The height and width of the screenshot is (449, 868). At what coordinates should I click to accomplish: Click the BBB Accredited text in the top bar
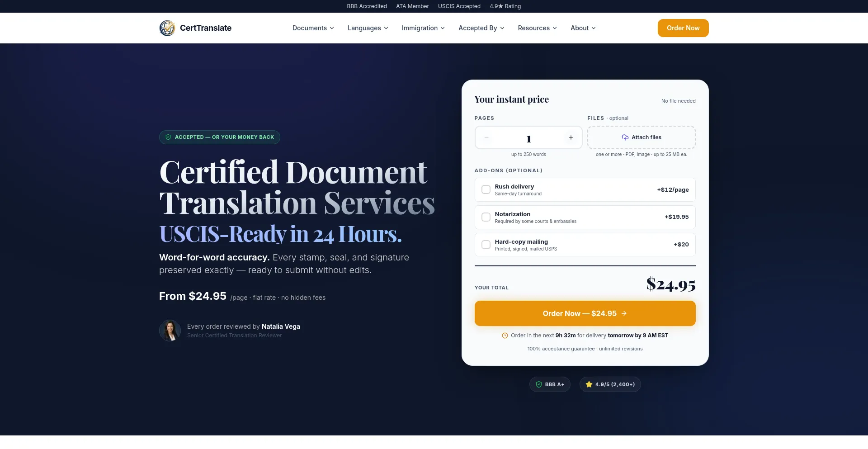(x=367, y=6)
